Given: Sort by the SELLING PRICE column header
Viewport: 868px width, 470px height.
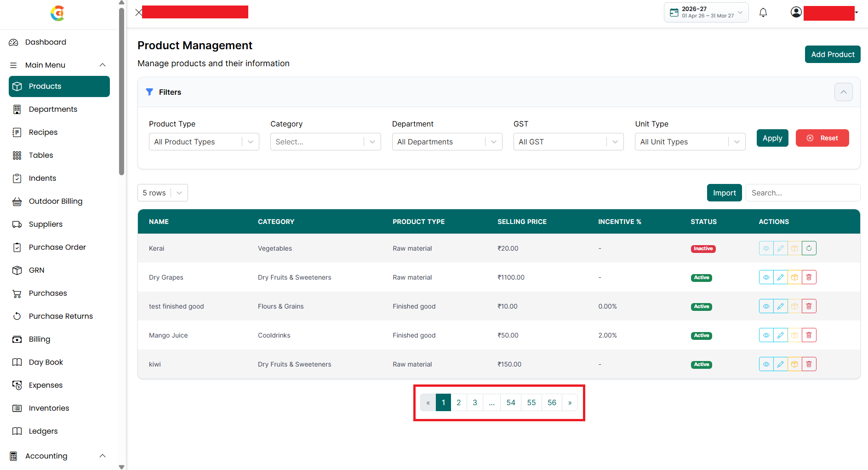Looking at the screenshot, I should (x=522, y=222).
